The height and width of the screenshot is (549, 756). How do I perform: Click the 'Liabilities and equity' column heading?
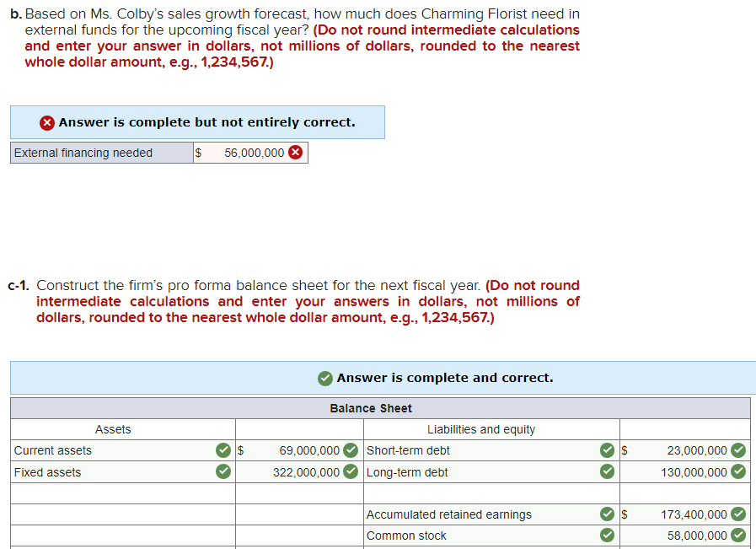pyautogui.click(x=480, y=429)
